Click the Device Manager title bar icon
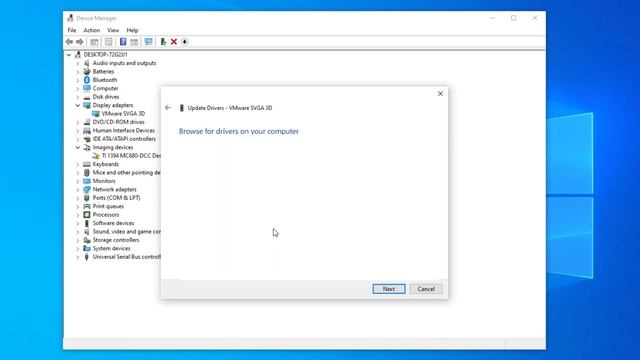640x360 pixels. click(x=70, y=18)
